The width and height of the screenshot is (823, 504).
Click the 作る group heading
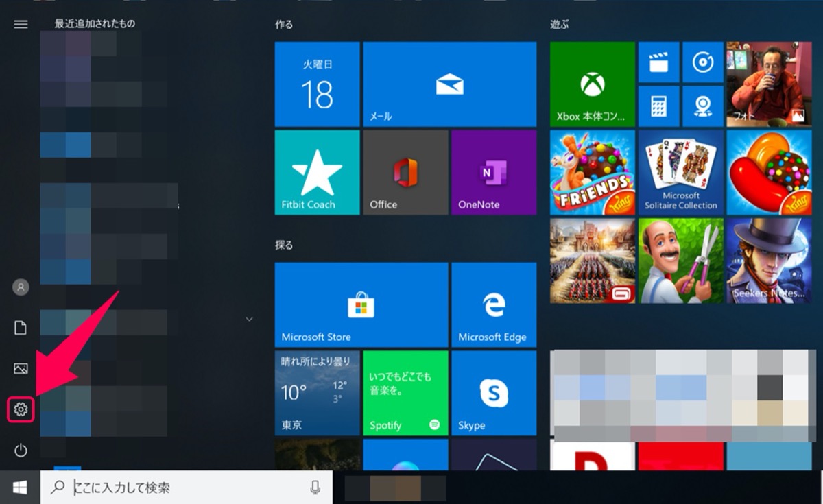pyautogui.click(x=284, y=25)
